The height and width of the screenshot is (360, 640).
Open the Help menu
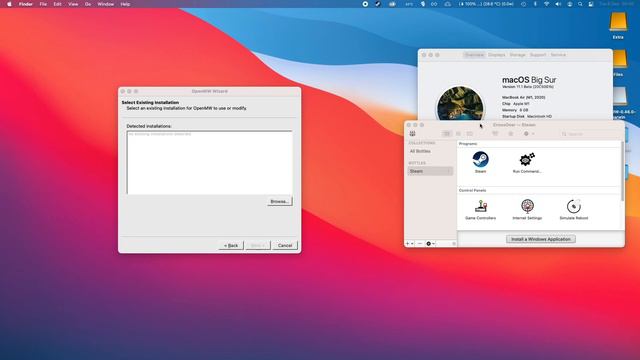(x=125, y=4)
